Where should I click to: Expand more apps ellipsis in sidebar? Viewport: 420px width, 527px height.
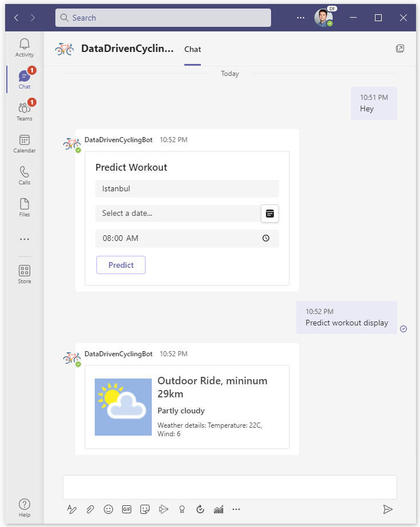[25, 240]
